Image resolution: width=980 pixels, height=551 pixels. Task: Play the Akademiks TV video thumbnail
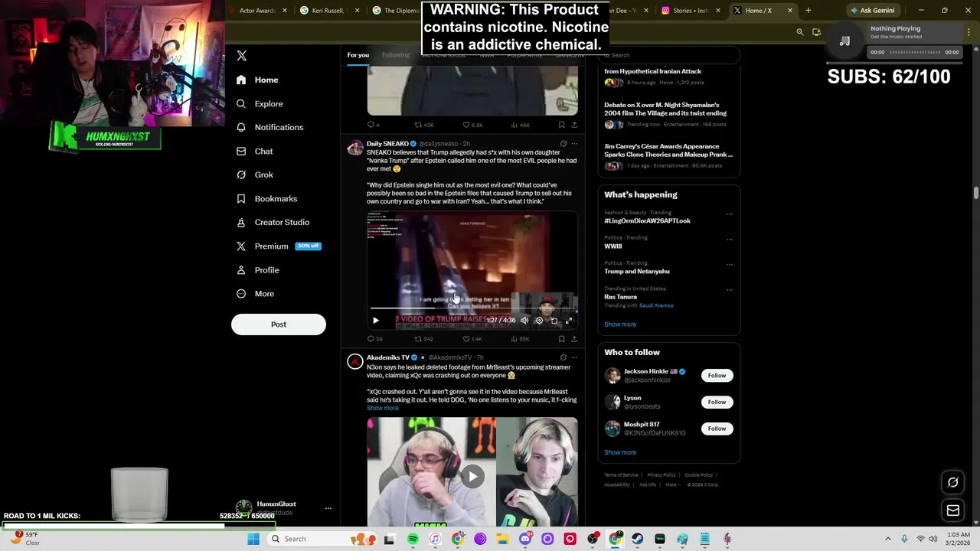click(472, 476)
